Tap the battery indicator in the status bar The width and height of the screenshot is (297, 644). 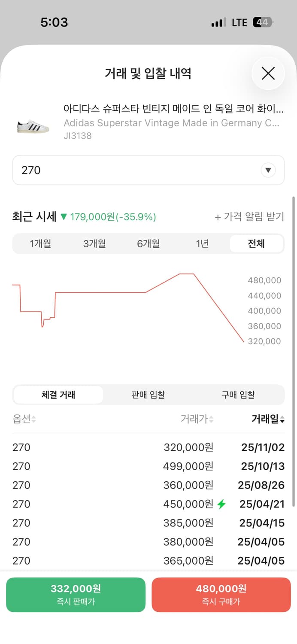tap(263, 22)
